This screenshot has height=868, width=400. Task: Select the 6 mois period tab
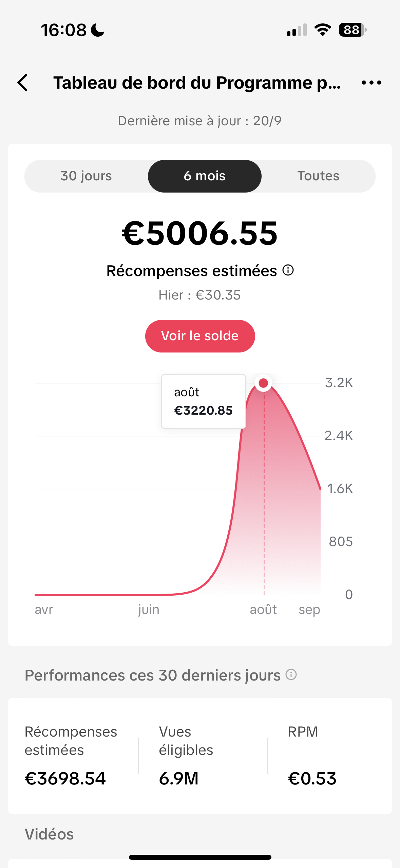pos(205,176)
